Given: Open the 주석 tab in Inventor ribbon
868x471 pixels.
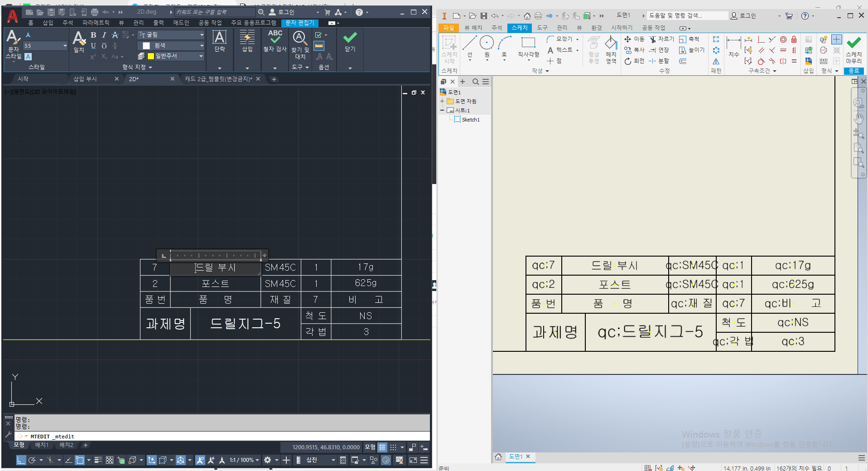Looking at the screenshot, I should point(497,28).
